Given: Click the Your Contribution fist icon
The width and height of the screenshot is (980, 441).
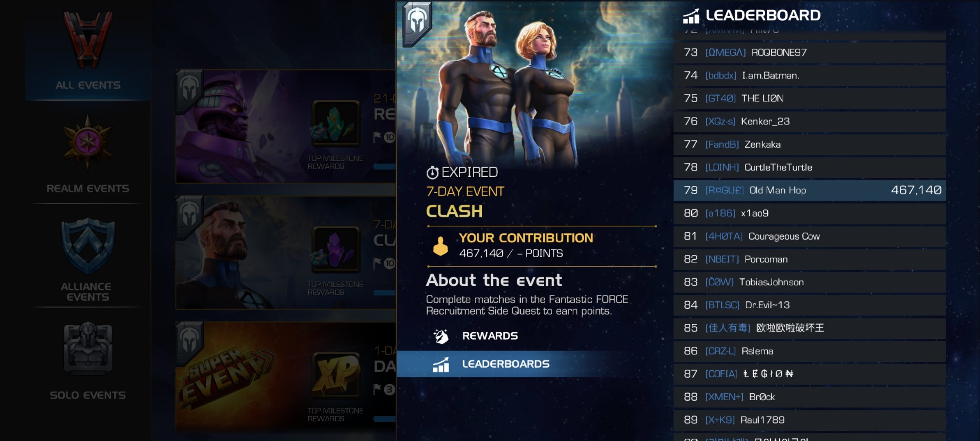Looking at the screenshot, I should tap(440, 246).
